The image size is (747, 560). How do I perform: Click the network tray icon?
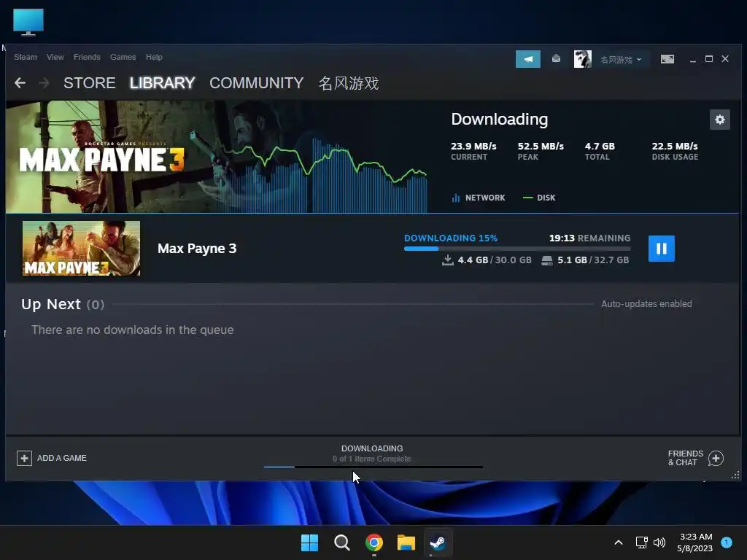click(x=641, y=542)
